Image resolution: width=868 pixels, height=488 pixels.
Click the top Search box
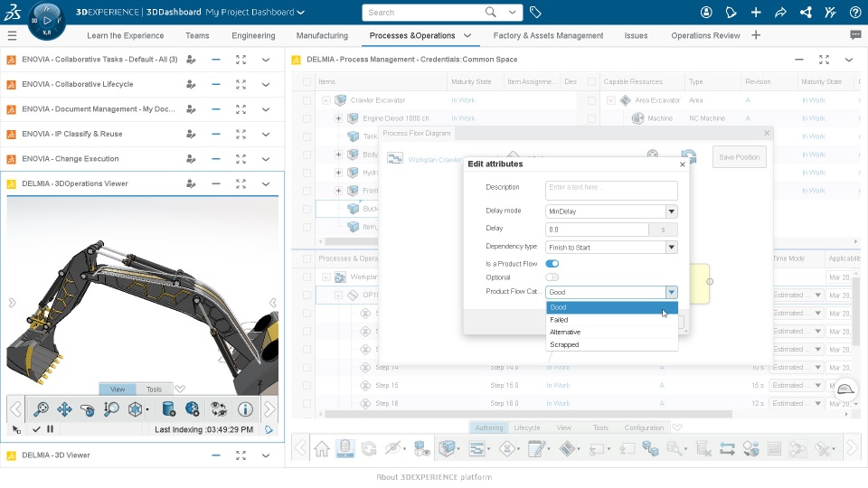(x=423, y=12)
